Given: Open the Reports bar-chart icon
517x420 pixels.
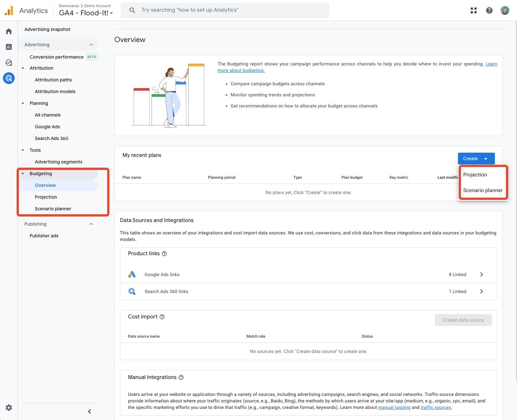Looking at the screenshot, I should pyautogui.click(x=9, y=47).
